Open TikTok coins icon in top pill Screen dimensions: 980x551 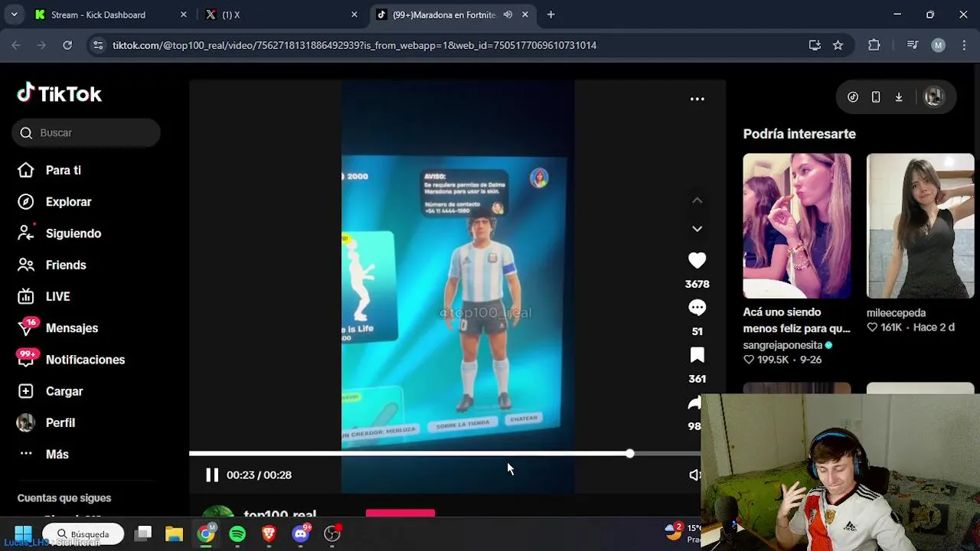(x=853, y=97)
